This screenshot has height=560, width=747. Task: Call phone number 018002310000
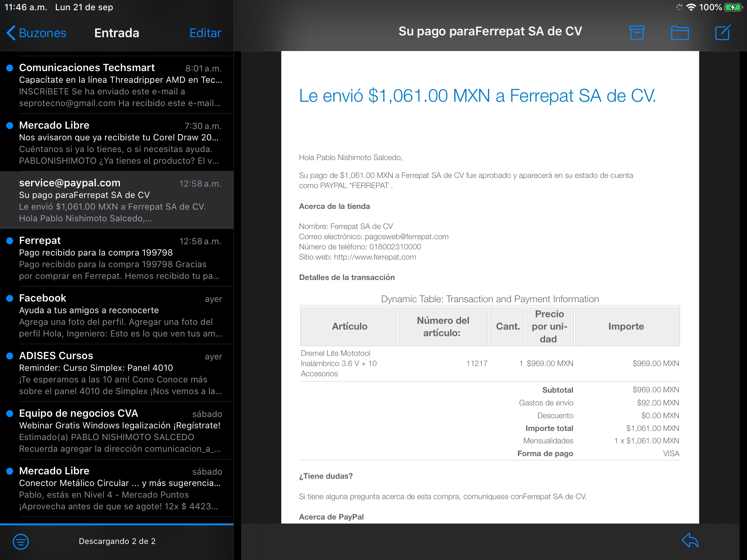[395, 247]
